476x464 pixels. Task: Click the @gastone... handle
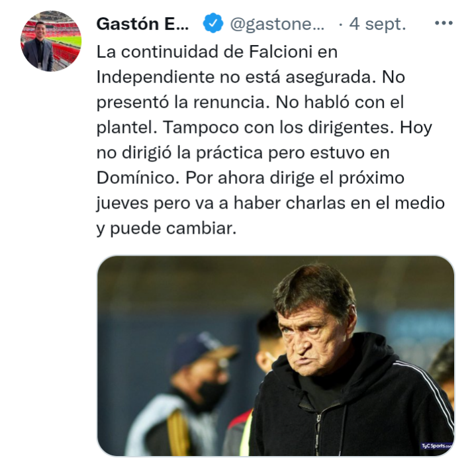point(277,24)
